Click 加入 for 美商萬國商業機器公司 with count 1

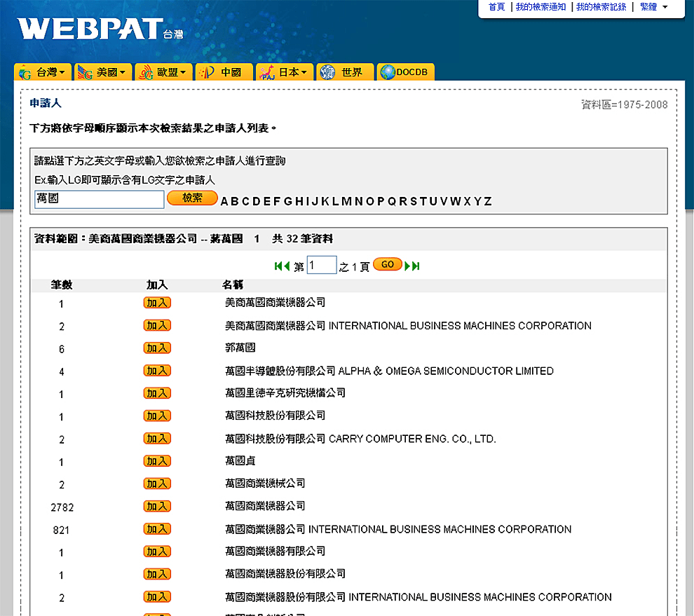[x=157, y=303]
